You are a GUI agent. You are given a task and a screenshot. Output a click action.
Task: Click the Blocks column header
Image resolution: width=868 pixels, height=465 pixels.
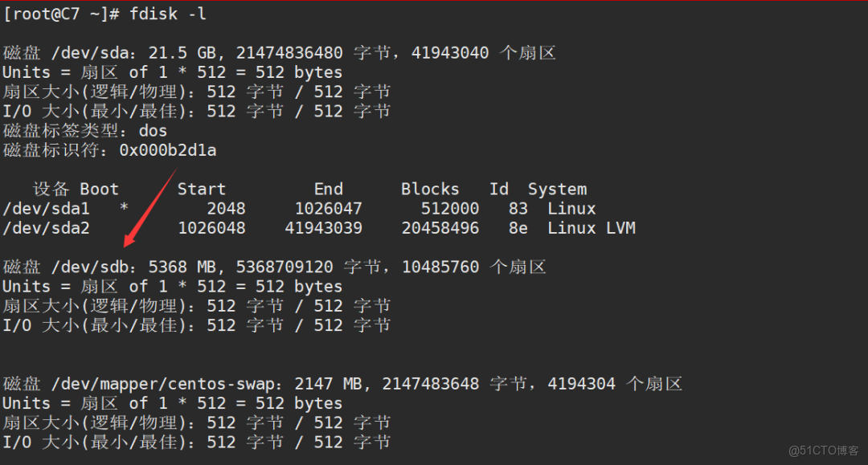(429, 189)
